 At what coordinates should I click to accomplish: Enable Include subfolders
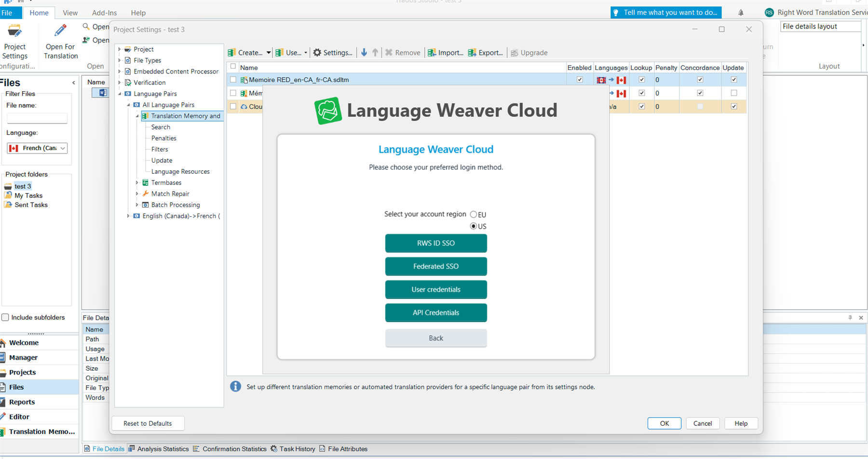click(x=5, y=317)
